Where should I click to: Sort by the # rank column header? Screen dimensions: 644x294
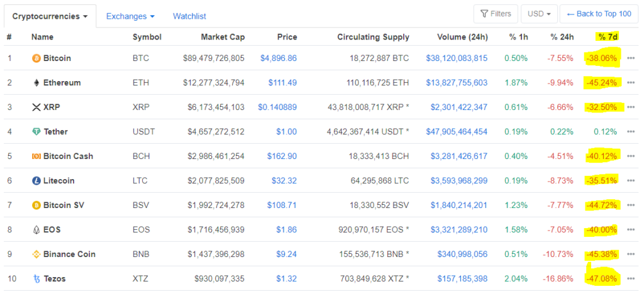9,37
